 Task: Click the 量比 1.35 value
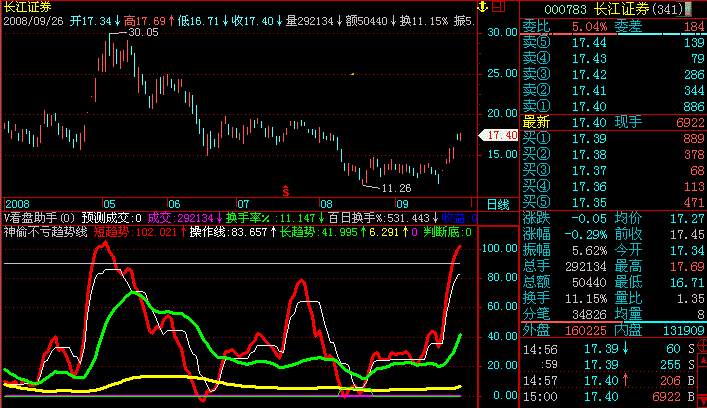690,298
